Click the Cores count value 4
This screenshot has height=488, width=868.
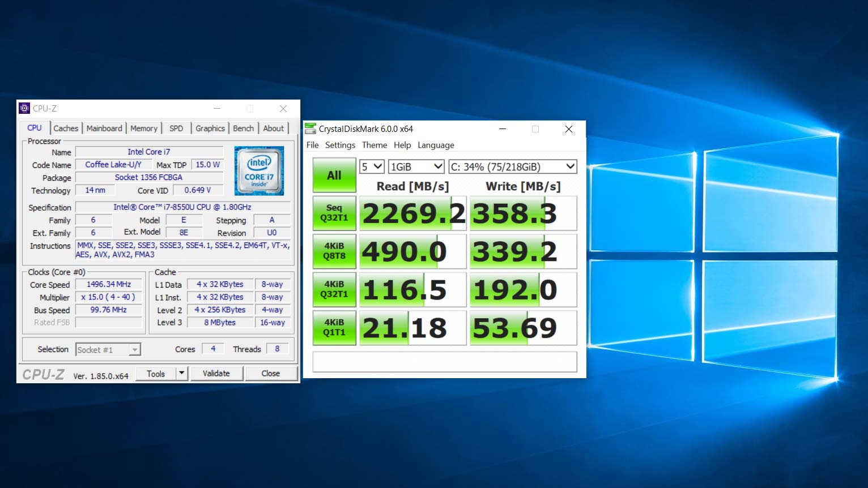click(213, 349)
